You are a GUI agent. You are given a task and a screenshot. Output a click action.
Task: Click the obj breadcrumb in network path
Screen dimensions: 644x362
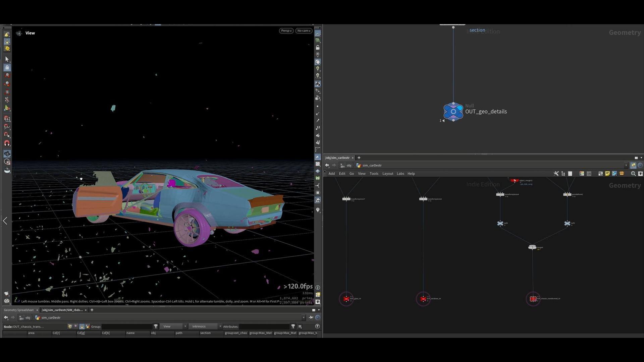349,165
